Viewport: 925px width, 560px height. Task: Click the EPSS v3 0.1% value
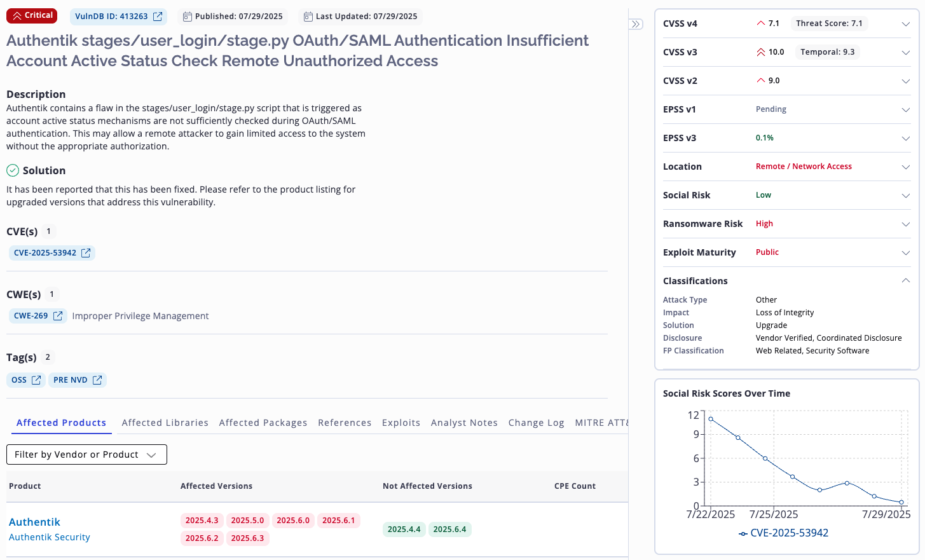point(765,138)
